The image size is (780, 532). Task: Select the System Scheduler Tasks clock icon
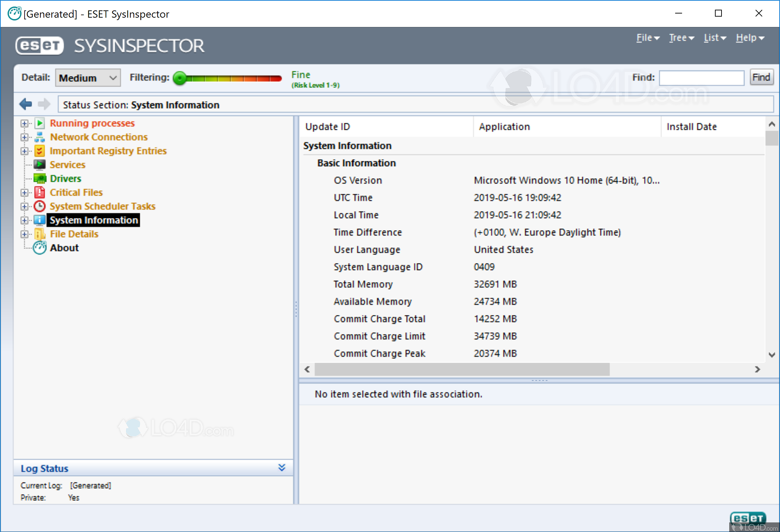39,206
